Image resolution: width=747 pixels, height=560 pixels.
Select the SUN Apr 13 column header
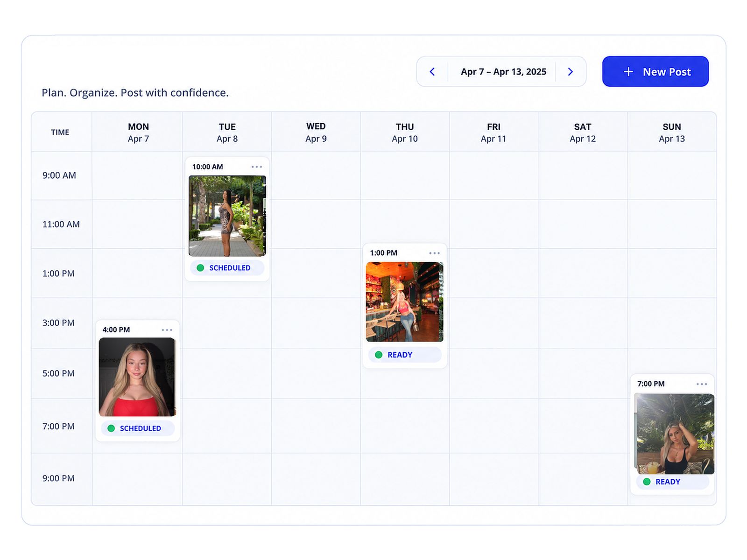point(672,133)
